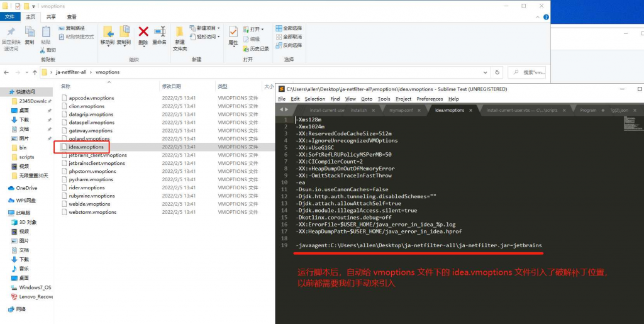This screenshot has width=644, height=324.
Task: Click the Select All option
Action: (x=289, y=28)
